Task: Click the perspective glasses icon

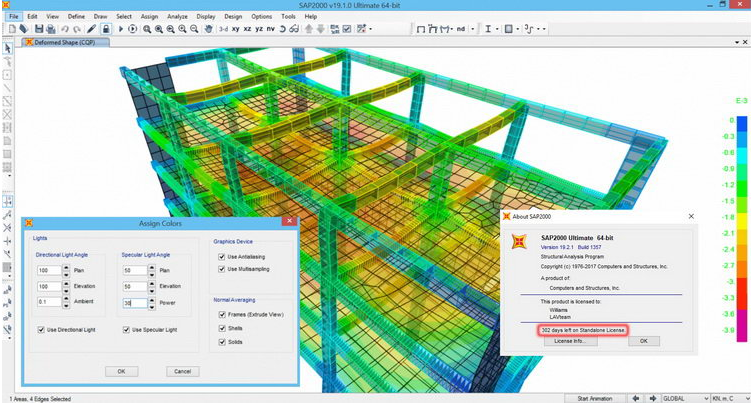Action: 294,29
